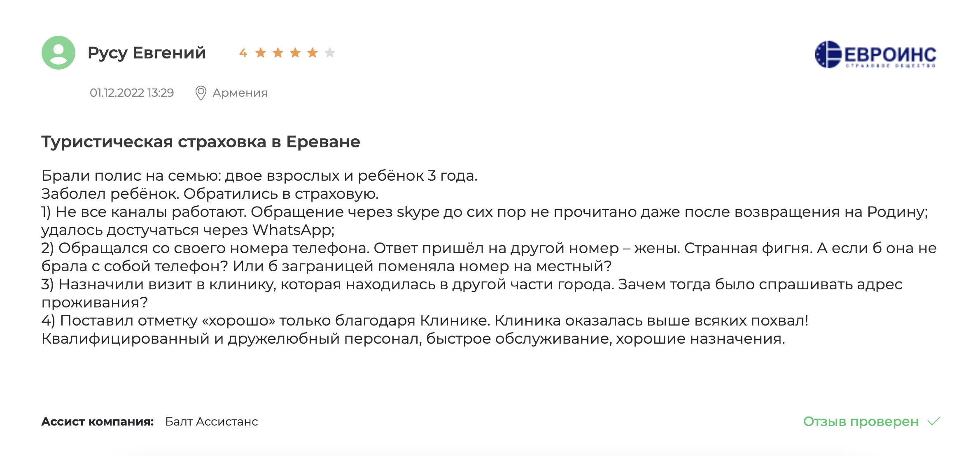Viewport: 980px width, 456px height.
Task: Click the fourth orange rating star
Action: (313, 53)
